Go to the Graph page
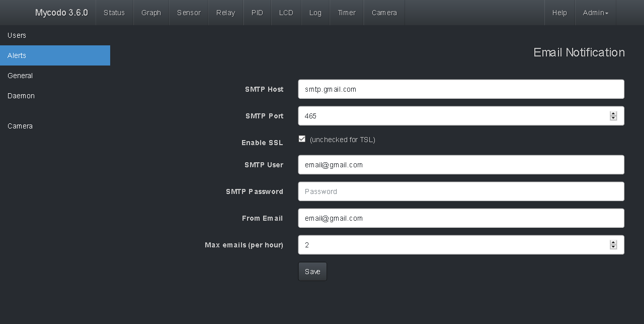This screenshot has width=644, height=324. (151, 13)
